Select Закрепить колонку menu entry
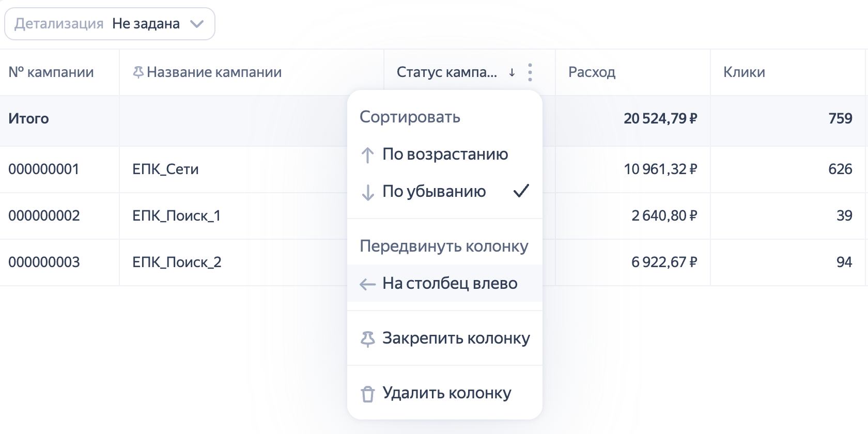 [x=456, y=338]
